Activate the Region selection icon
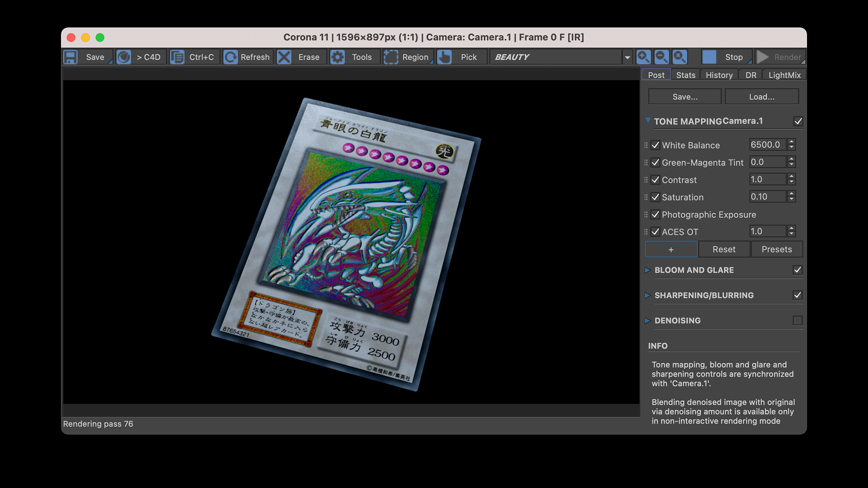This screenshot has width=868, height=488. 391,57
